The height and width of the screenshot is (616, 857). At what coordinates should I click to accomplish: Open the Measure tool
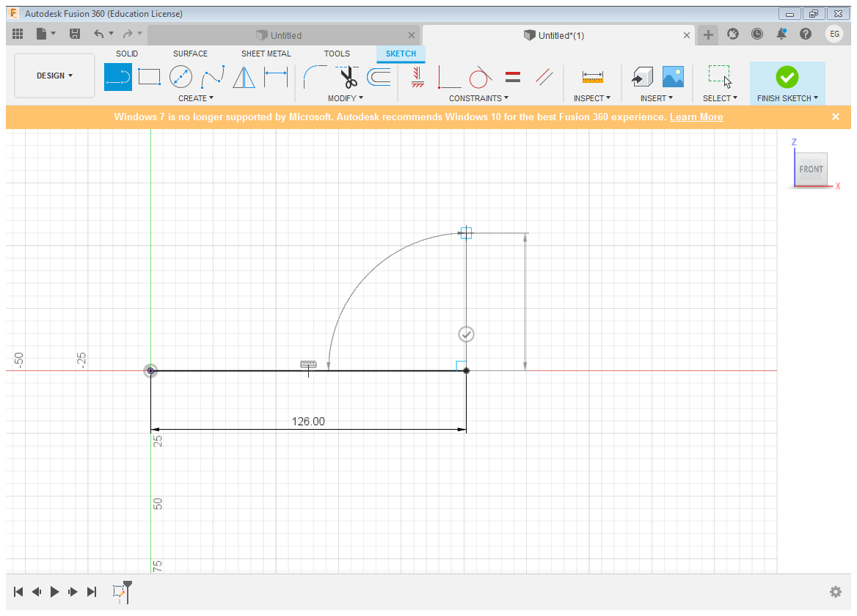coord(592,76)
